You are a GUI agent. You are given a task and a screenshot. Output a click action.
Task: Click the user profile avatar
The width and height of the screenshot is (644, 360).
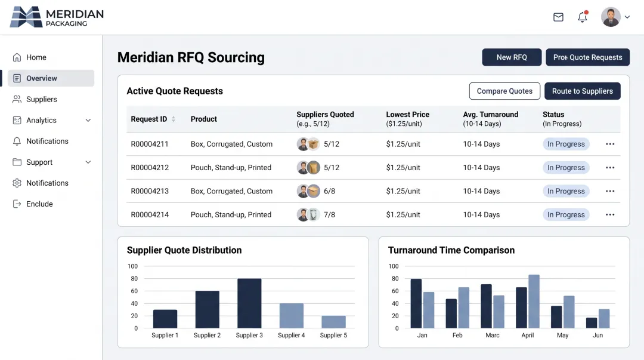[x=611, y=17]
